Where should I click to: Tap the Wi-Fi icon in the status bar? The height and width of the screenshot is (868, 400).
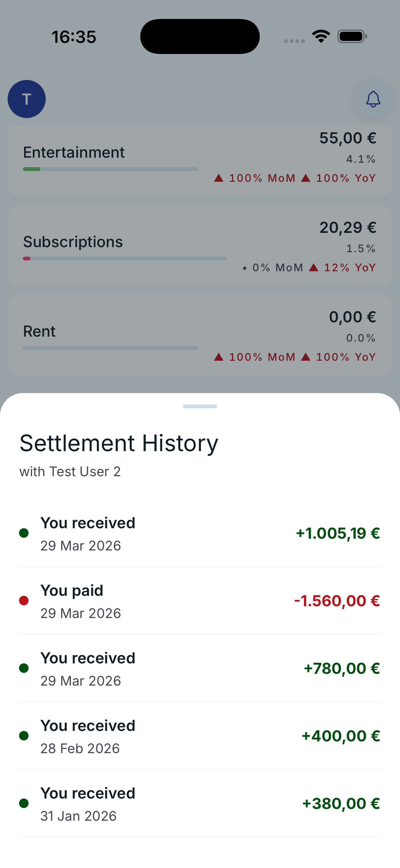(320, 36)
